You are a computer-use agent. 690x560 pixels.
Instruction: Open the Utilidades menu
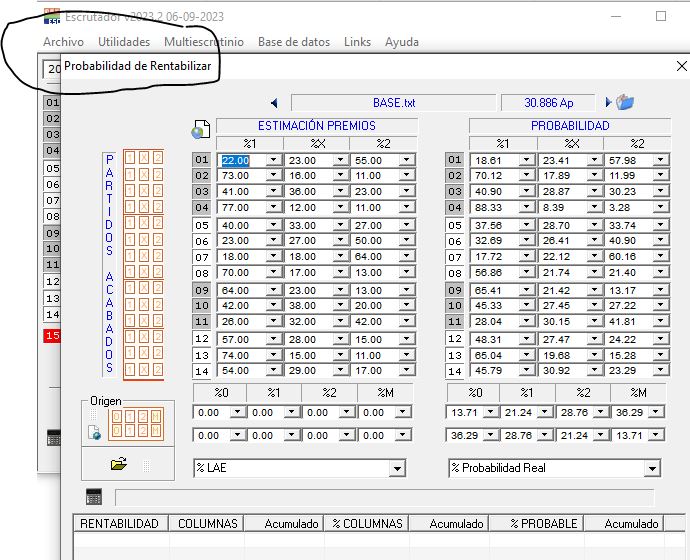(124, 42)
